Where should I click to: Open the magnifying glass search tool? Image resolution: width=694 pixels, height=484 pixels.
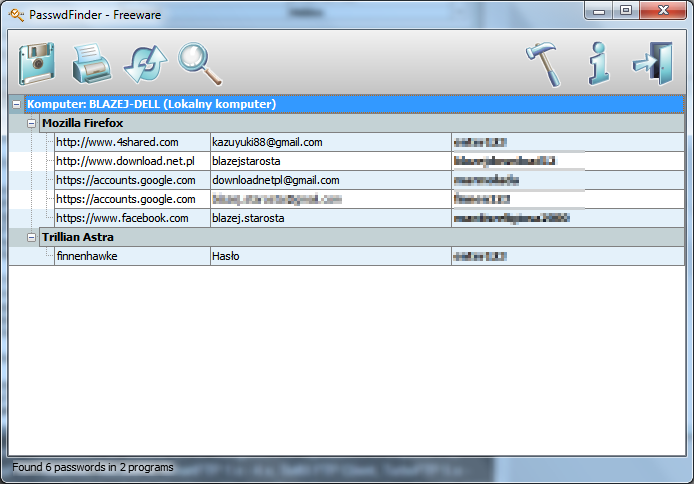pyautogui.click(x=200, y=64)
